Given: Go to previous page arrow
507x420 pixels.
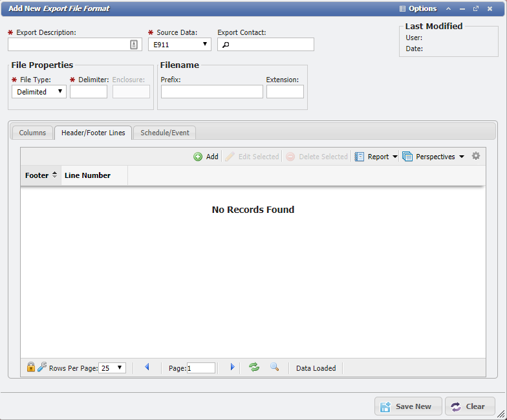Looking at the screenshot, I should pyautogui.click(x=147, y=368).
